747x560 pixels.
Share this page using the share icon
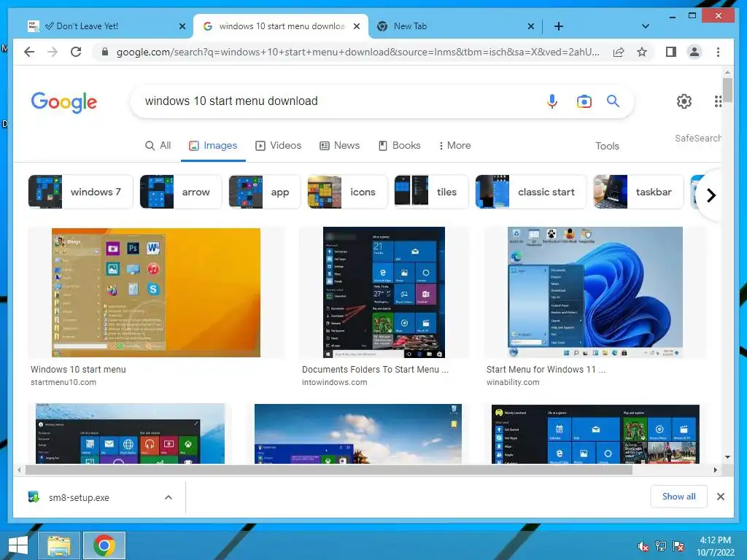pyautogui.click(x=619, y=52)
